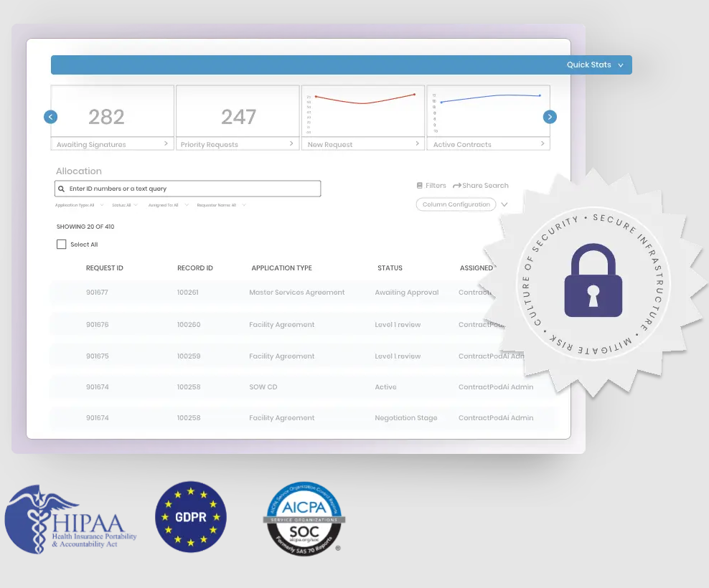This screenshot has width=709, height=588.
Task: Enable the Select All checkbox
Action: click(x=62, y=244)
